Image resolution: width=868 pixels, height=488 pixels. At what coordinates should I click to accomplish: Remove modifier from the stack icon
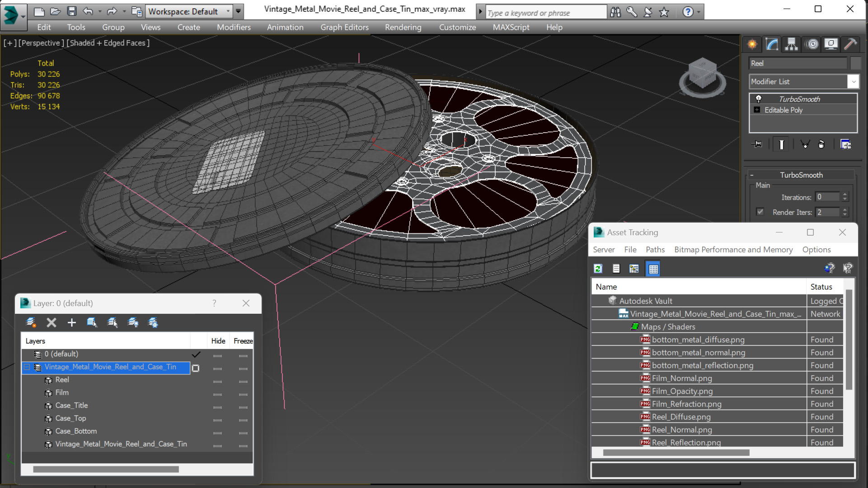point(821,144)
